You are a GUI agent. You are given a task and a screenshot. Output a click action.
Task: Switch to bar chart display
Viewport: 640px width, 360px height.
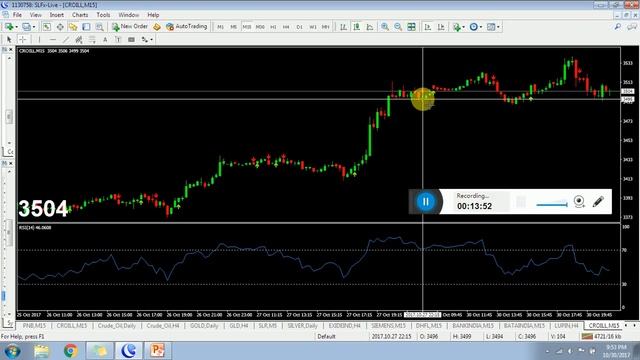tap(343, 27)
